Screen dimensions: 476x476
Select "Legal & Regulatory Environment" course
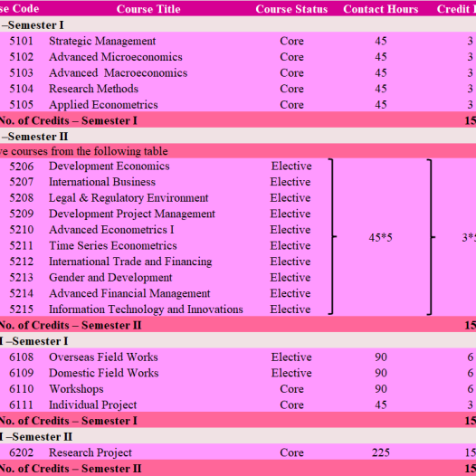pos(129,198)
